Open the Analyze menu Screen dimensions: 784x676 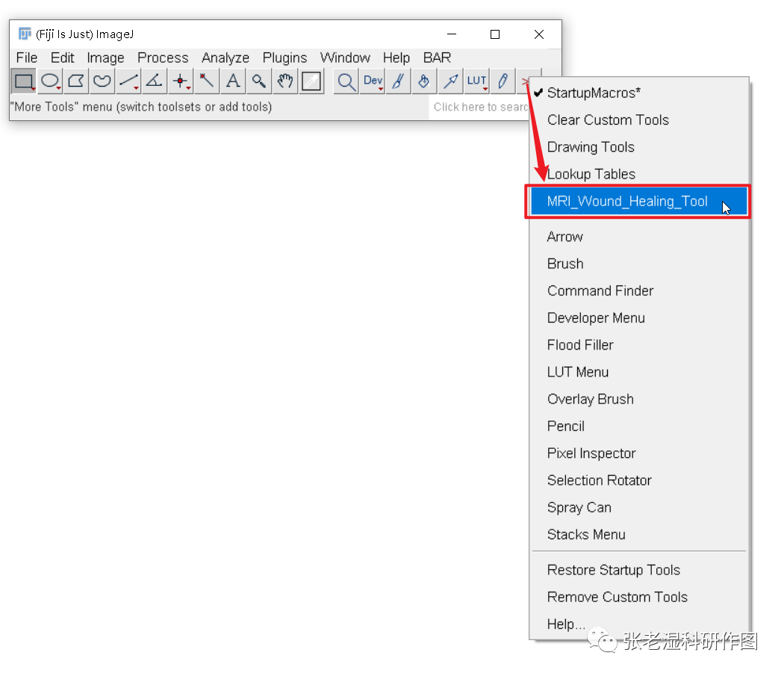(x=225, y=58)
